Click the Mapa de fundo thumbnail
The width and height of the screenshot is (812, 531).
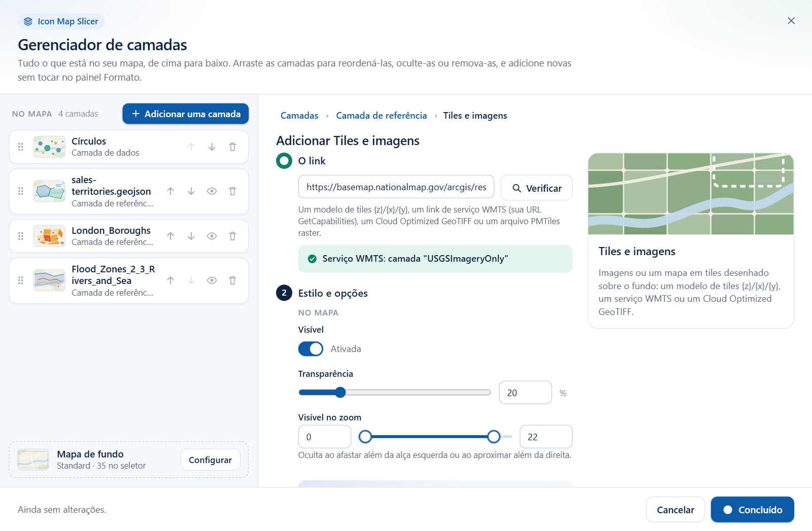click(x=33, y=460)
